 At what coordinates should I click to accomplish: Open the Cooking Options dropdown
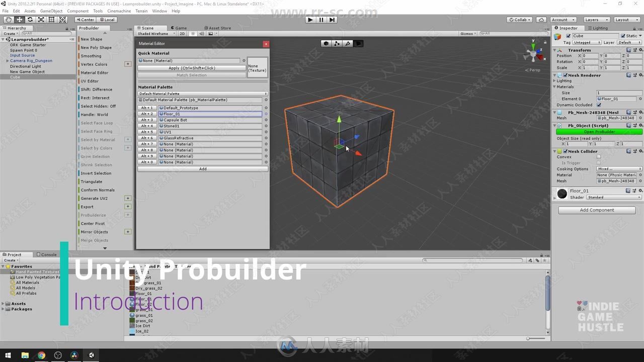pos(619,169)
